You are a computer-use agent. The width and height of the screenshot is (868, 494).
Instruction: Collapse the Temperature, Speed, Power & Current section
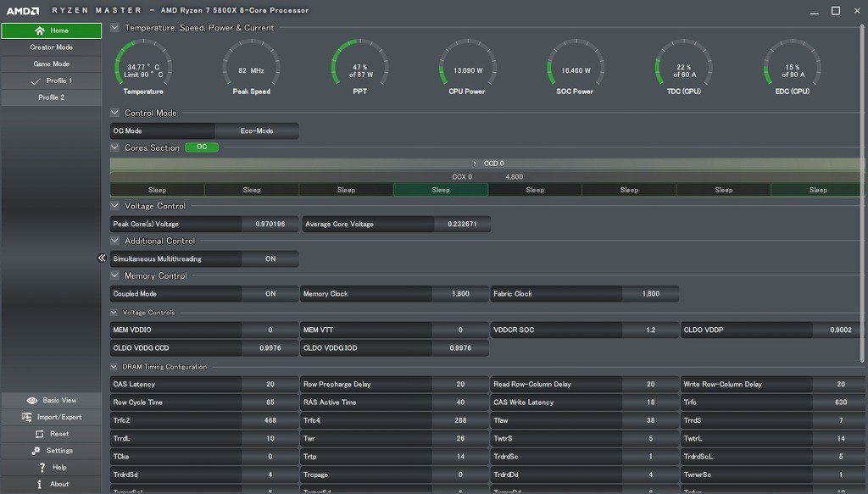(115, 27)
